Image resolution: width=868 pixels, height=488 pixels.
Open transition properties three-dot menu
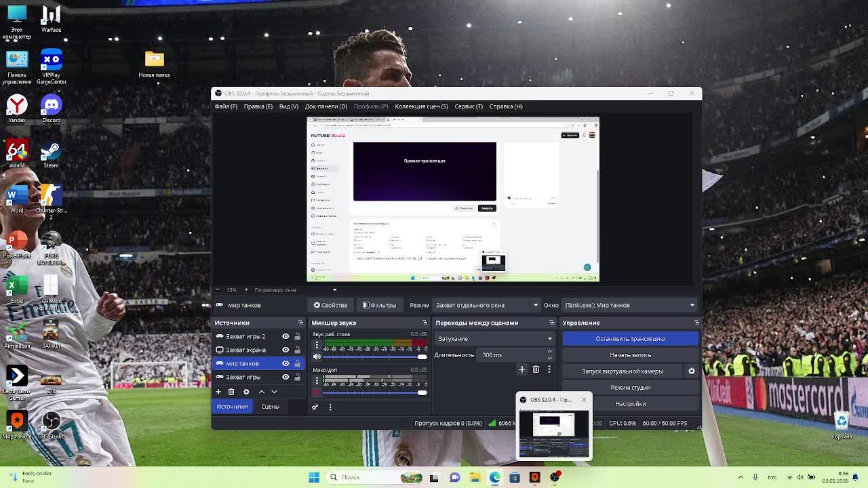point(549,369)
